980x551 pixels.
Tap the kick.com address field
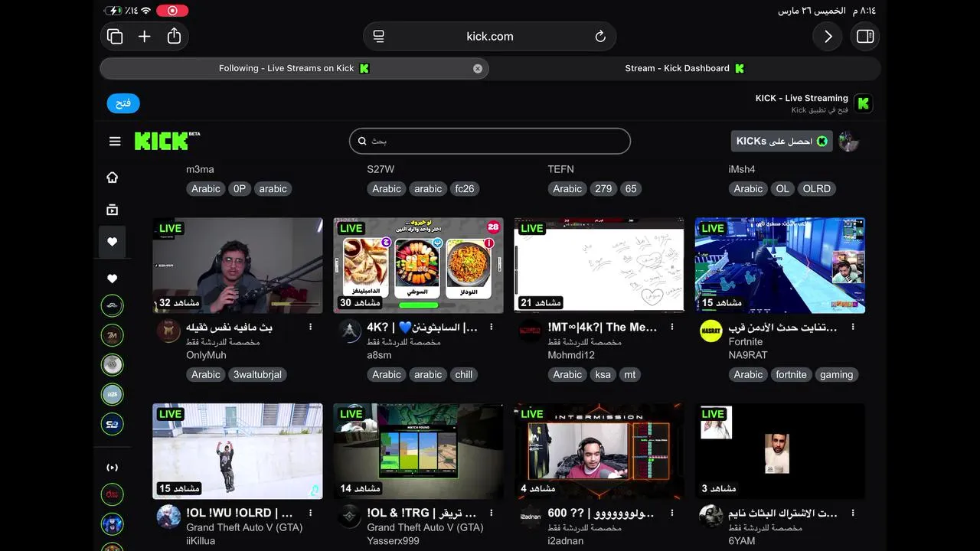[x=490, y=36]
